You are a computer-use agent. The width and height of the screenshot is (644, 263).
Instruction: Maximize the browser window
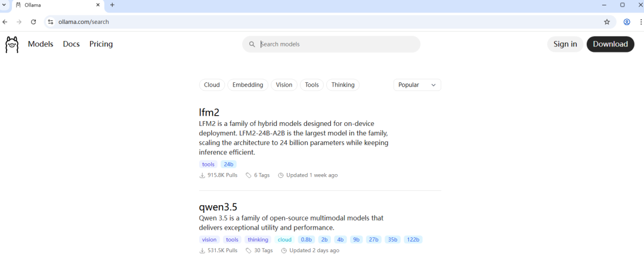622,5
